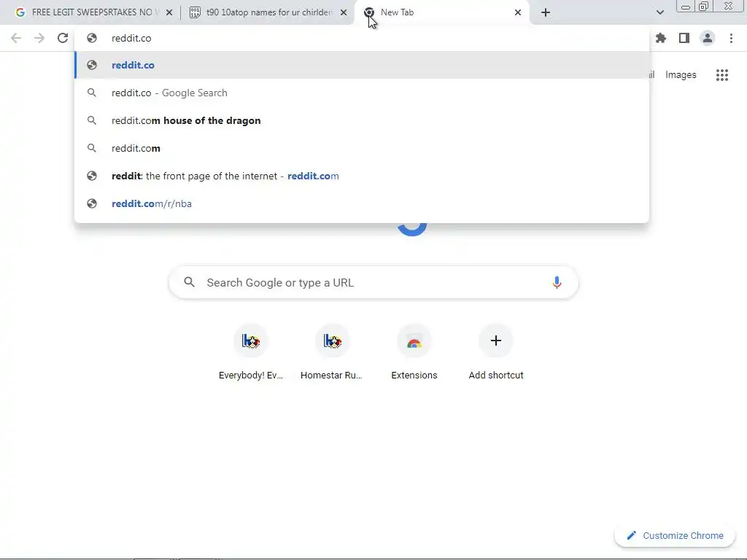Open the reddit.com/r/nba suggestion
747x560 pixels.
tap(362, 203)
